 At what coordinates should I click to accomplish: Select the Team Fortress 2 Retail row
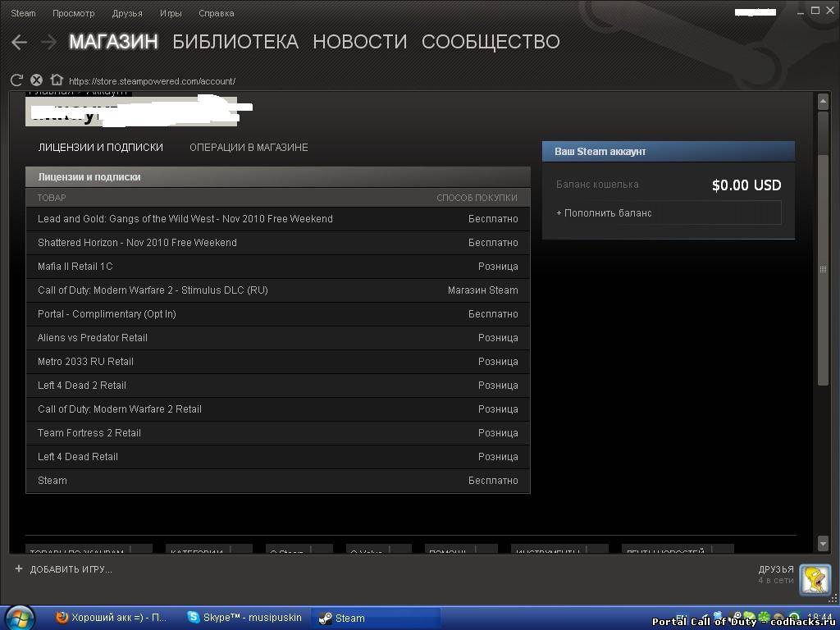pyautogui.click(x=278, y=433)
